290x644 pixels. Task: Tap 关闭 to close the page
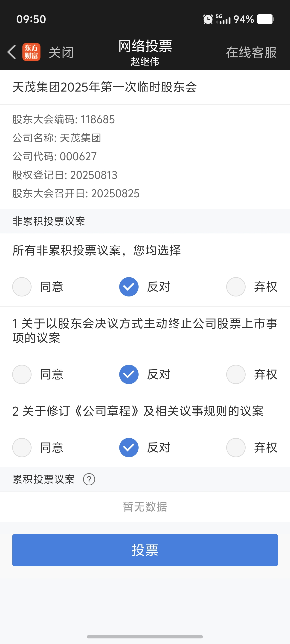pyautogui.click(x=61, y=52)
